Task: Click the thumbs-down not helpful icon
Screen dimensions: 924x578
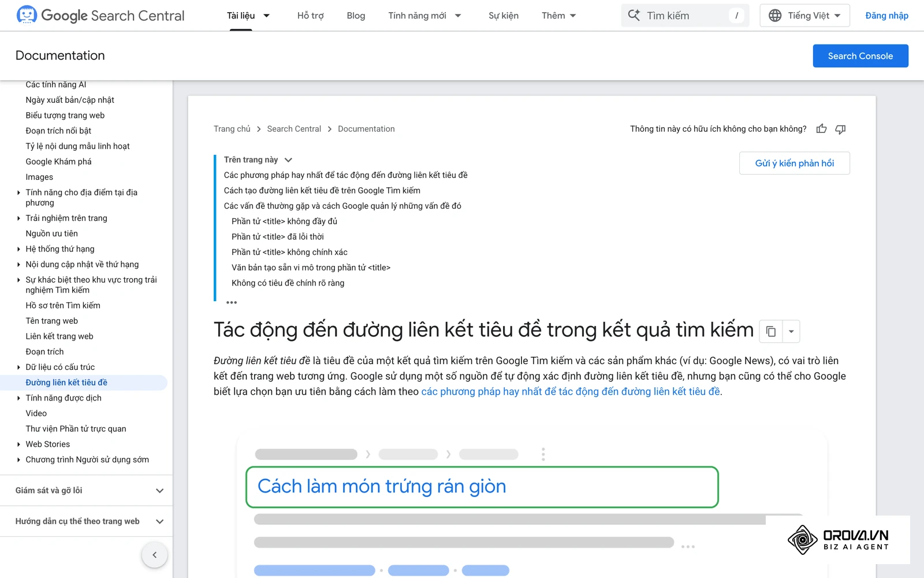Action: (x=840, y=129)
